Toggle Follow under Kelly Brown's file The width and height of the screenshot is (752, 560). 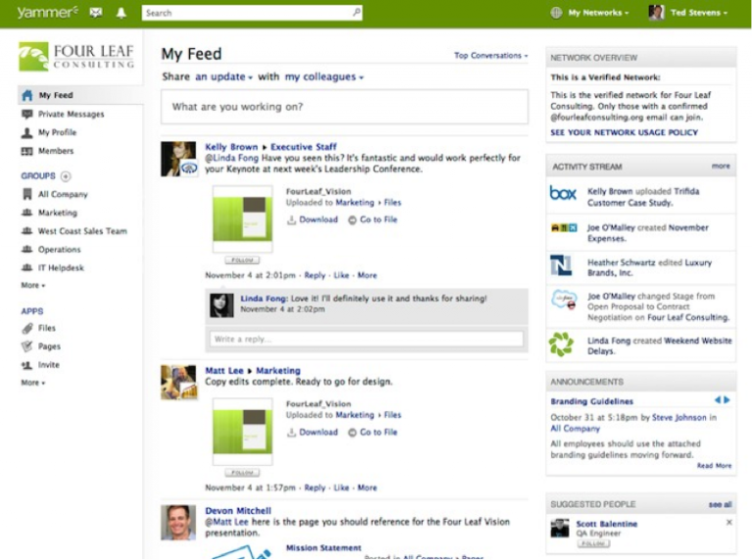click(242, 260)
